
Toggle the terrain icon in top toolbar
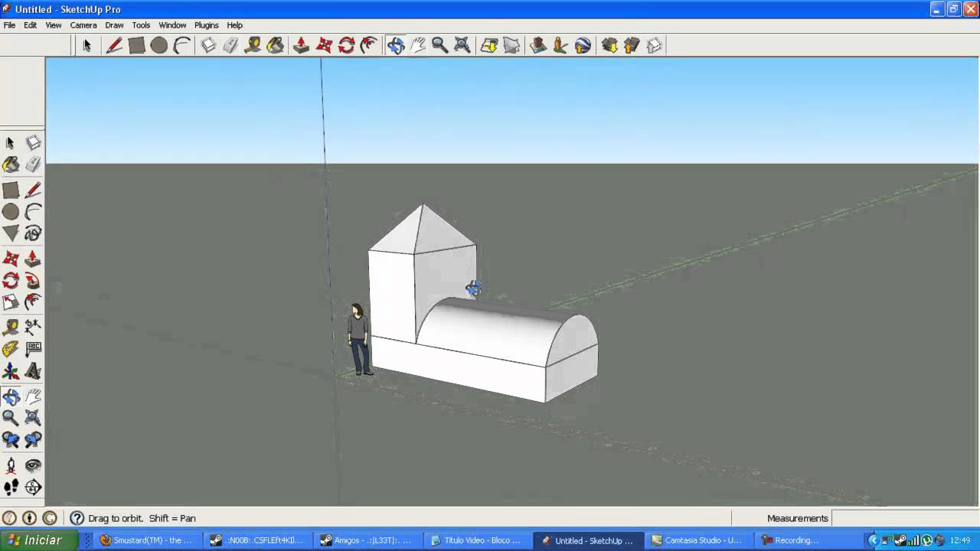(511, 45)
